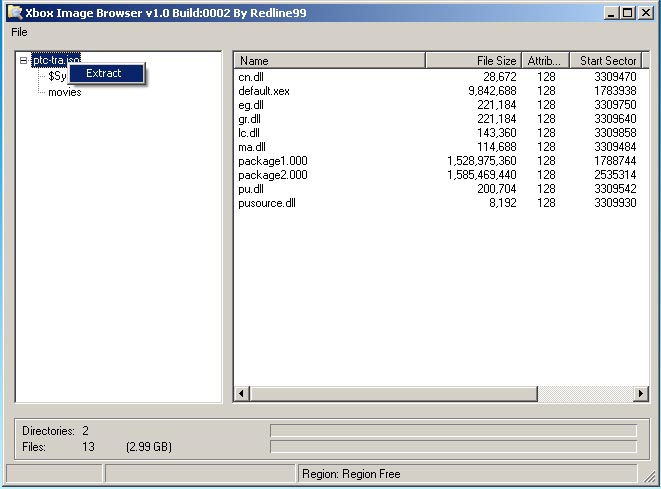Collapse the ptc-tra.iso tree node
The width and height of the screenshot is (661, 489).
tap(24, 60)
